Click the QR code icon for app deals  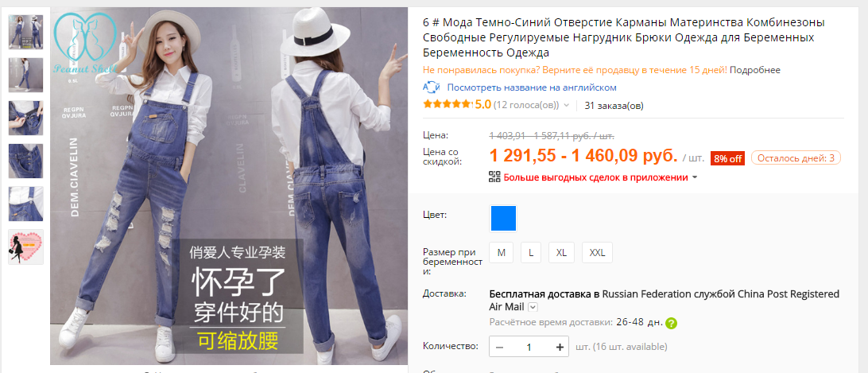(x=494, y=177)
